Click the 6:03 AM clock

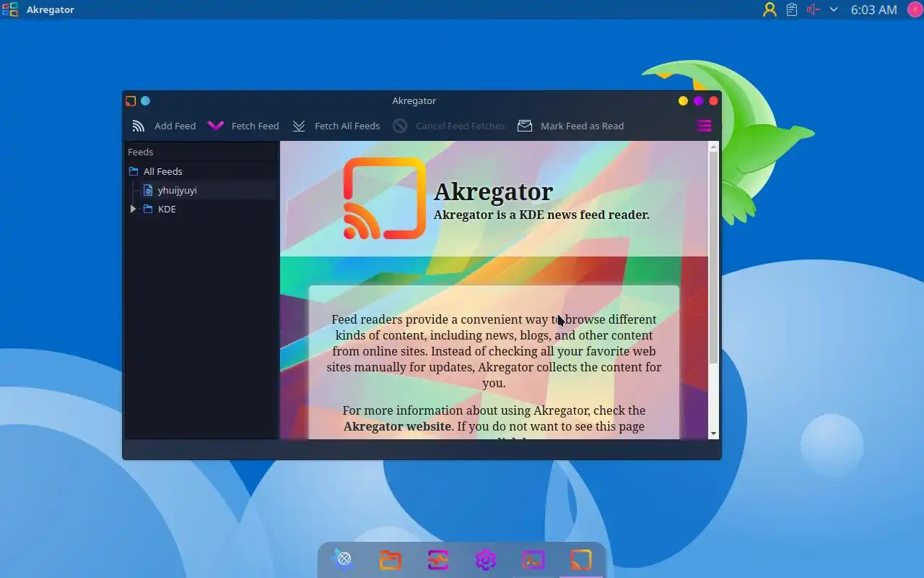point(873,9)
